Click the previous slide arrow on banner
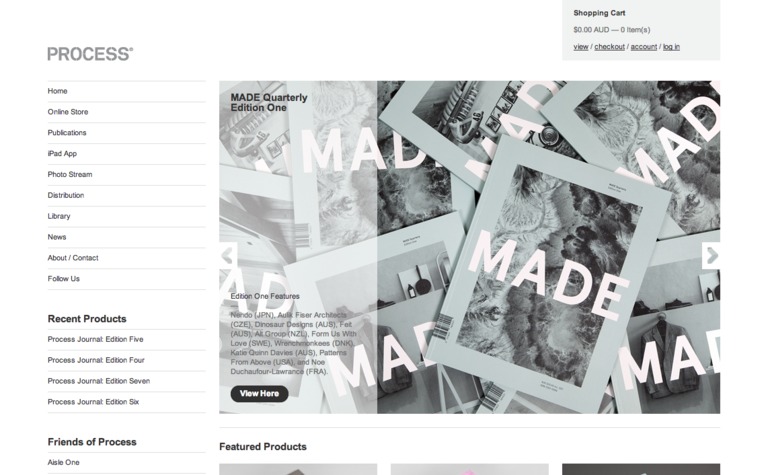 228,256
